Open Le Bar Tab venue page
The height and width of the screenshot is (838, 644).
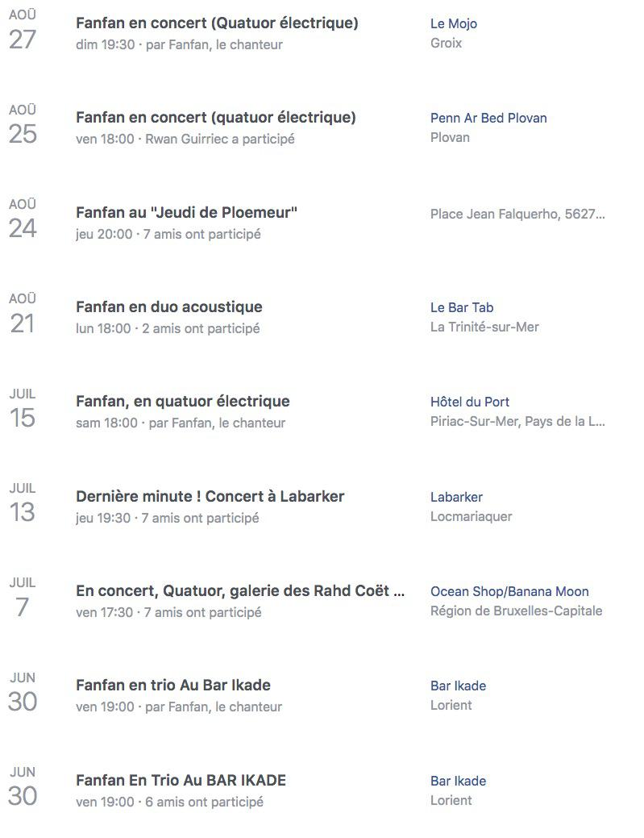coord(462,307)
